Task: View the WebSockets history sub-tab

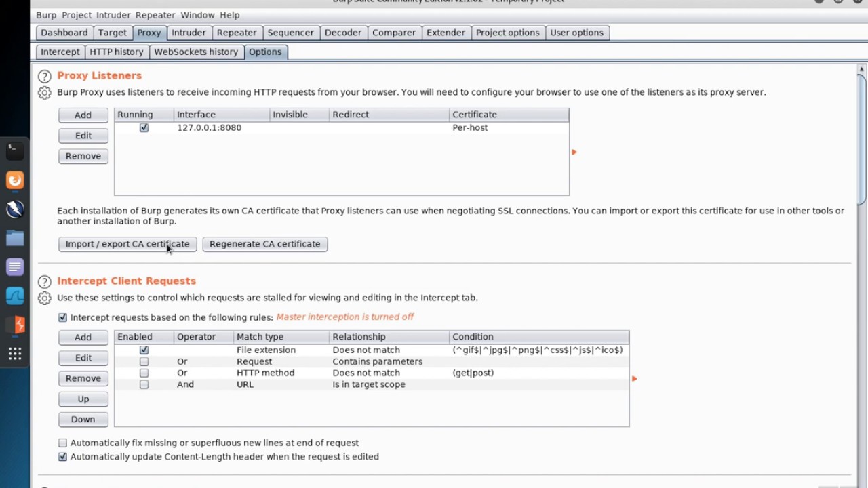Action: pyautogui.click(x=196, y=52)
